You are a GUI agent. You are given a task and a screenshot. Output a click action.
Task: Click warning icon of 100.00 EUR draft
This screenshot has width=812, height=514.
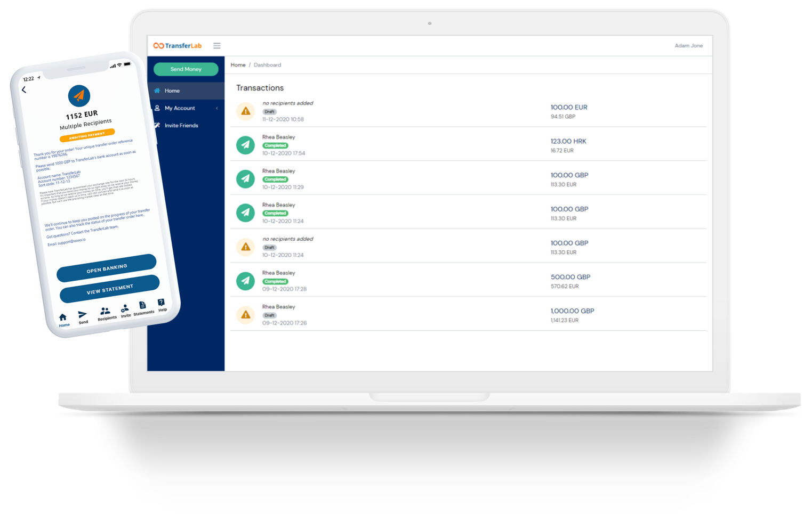pos(246,111)
